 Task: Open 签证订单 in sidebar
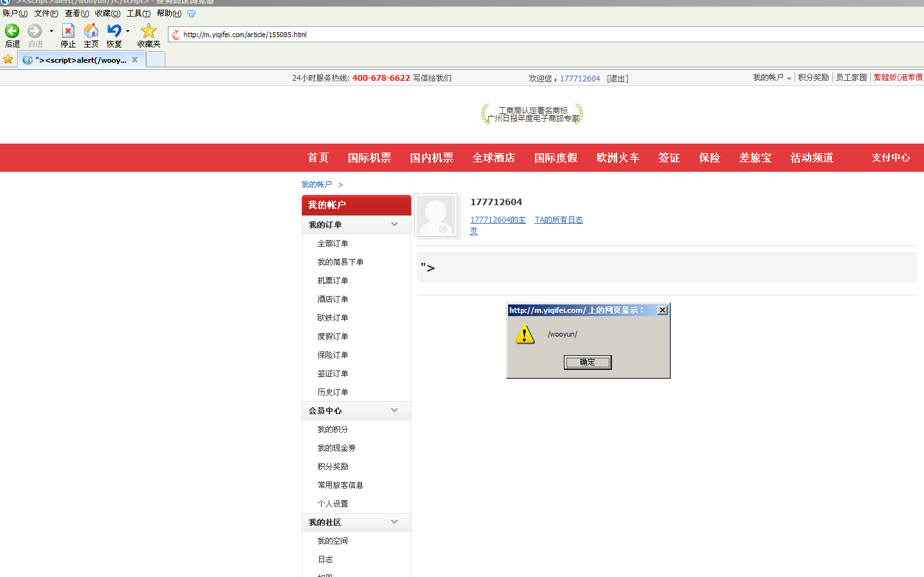tap(333, 374)
